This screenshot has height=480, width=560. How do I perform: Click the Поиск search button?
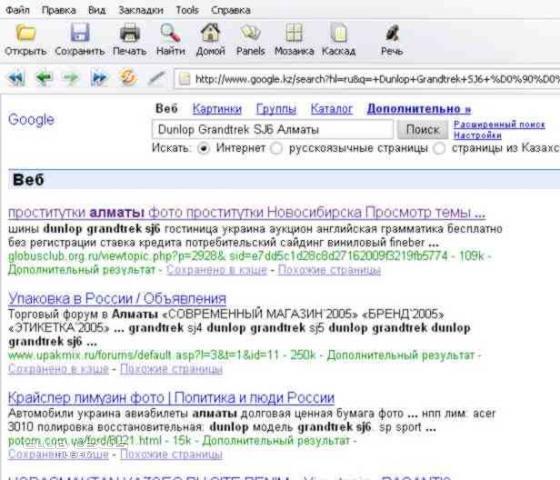coord(422,129)
